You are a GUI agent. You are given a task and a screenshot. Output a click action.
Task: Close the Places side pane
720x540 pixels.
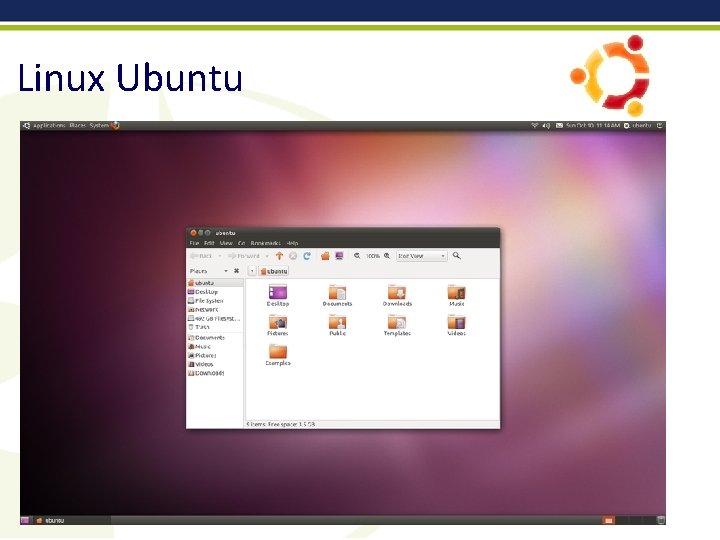[236, 271]
